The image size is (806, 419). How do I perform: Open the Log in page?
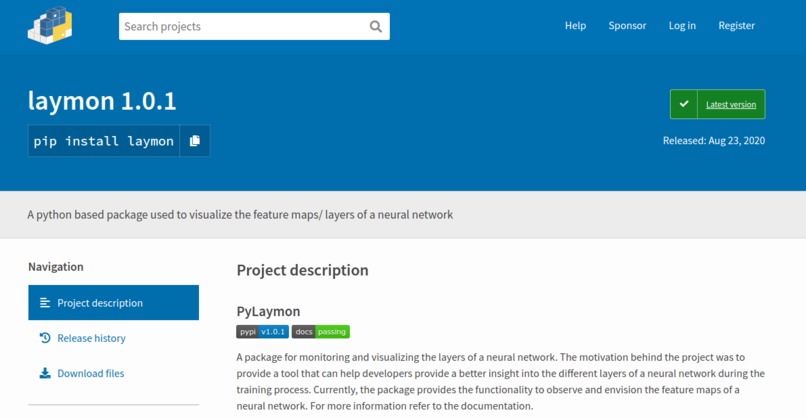click(682, 26)
